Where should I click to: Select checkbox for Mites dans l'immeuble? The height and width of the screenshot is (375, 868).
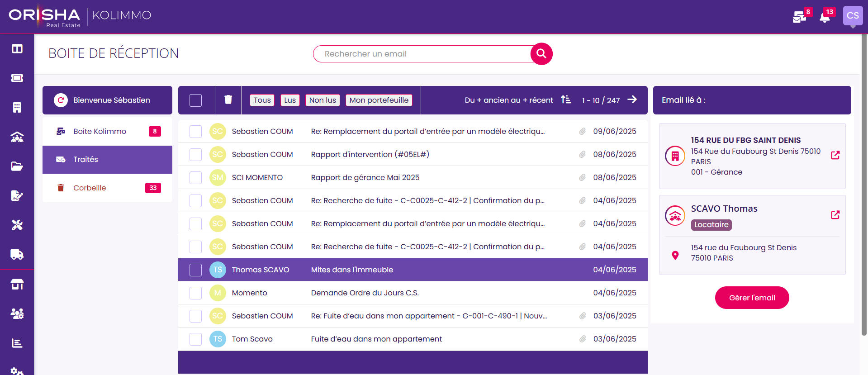(x=195, y=270)
